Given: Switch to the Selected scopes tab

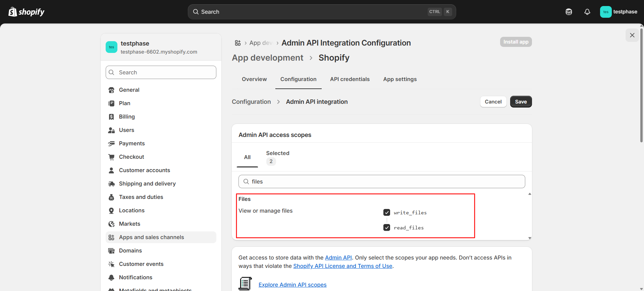Looking at the screenshot, I should point(277,157).
